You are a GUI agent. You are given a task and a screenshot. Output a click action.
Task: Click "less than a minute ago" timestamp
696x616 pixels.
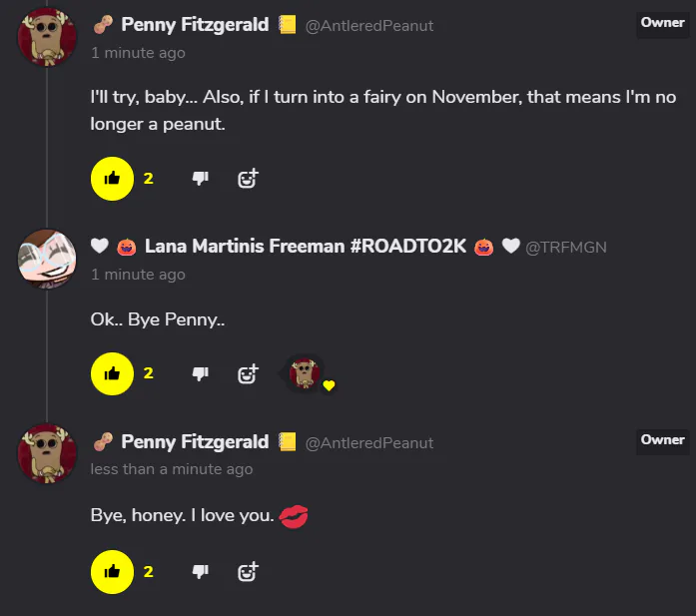tap(171, 469)
